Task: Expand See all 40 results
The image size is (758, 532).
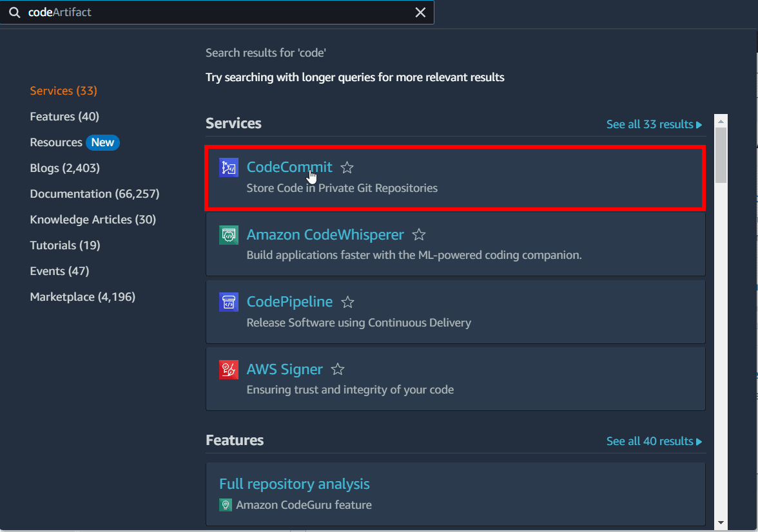Action: point(654,441)
